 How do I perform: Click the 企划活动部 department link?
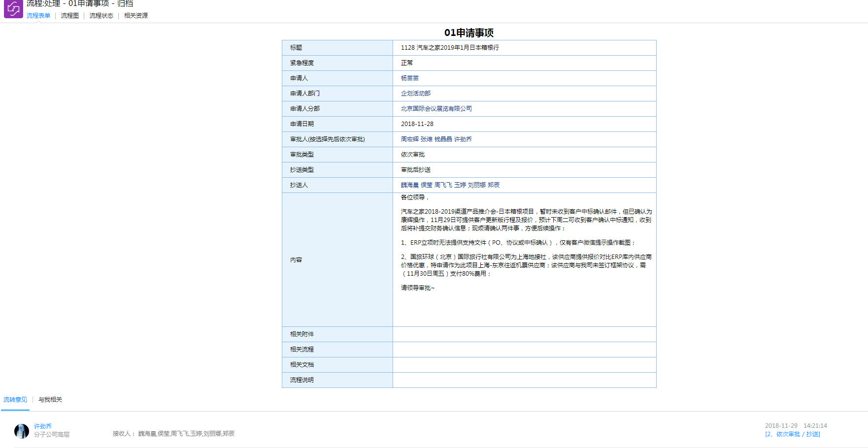point(415,94)
